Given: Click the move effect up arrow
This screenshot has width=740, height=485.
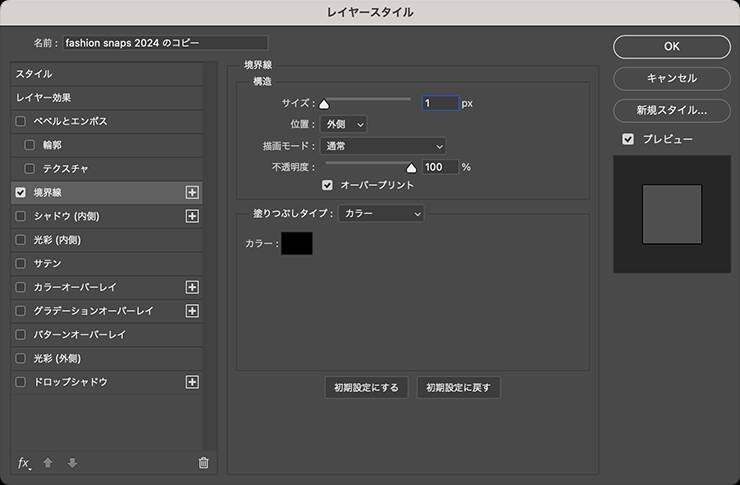Looking at the screenshot, I should click(x=48, y=463).
